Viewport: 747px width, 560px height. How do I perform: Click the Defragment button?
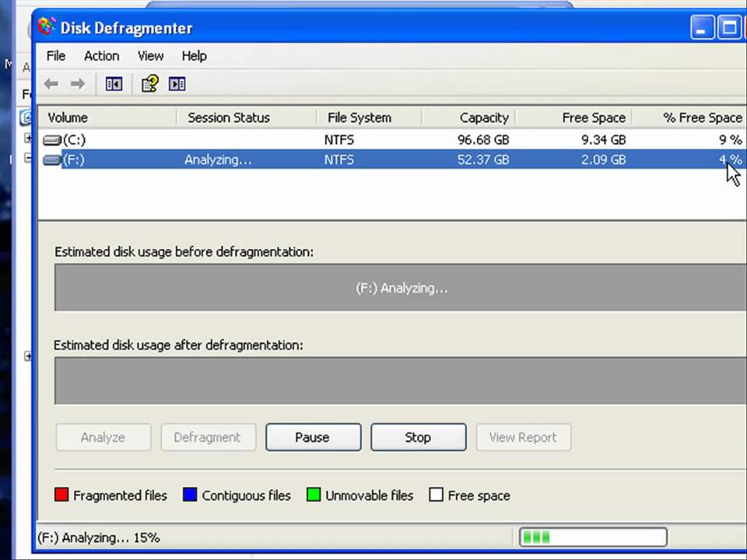[x=209, y=437]
